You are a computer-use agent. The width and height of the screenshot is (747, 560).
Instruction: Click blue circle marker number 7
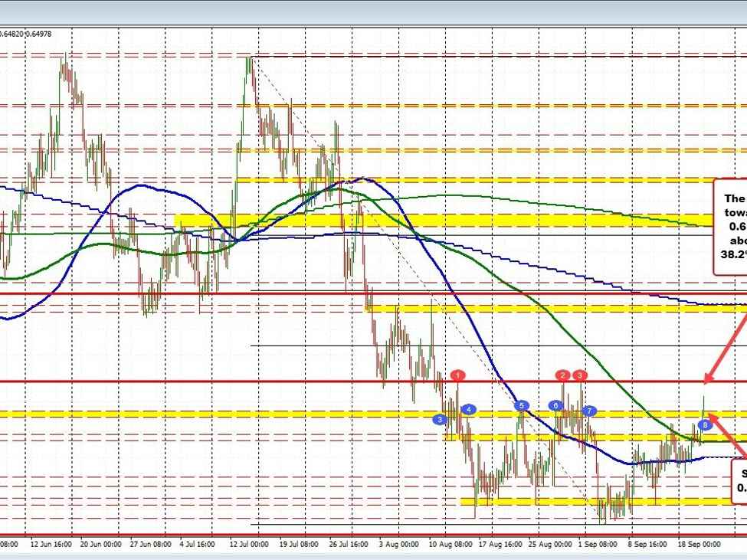(x=588, y=411)
